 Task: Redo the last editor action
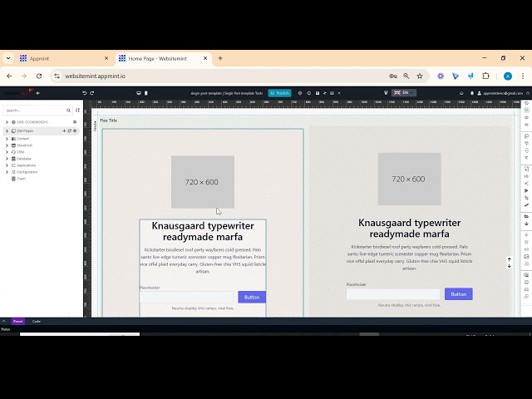[92, 93]
